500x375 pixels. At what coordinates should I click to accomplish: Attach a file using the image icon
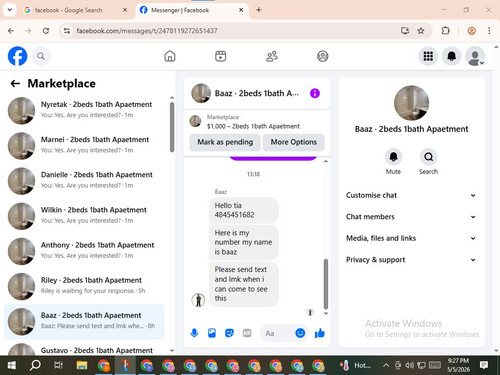[x=212, y=333]
